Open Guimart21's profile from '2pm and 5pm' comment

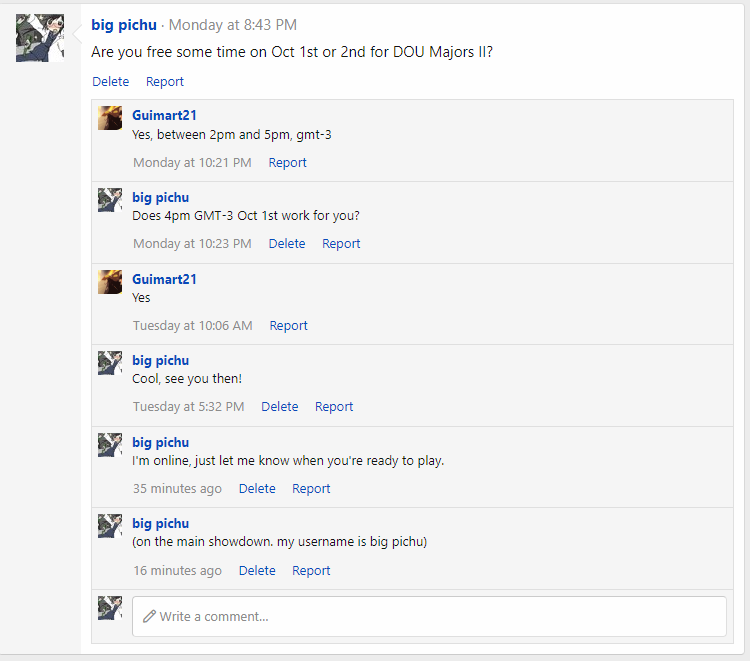click(x=164, y=115)
